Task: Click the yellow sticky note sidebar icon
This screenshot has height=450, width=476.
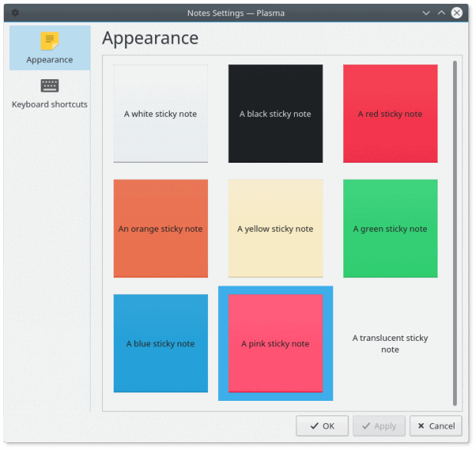Action: [x=50, y=41]
